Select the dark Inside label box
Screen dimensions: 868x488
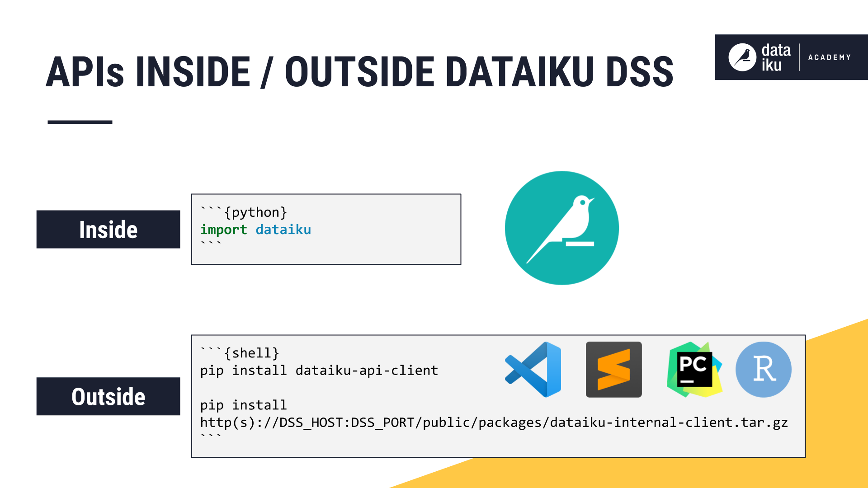(108, 230)
